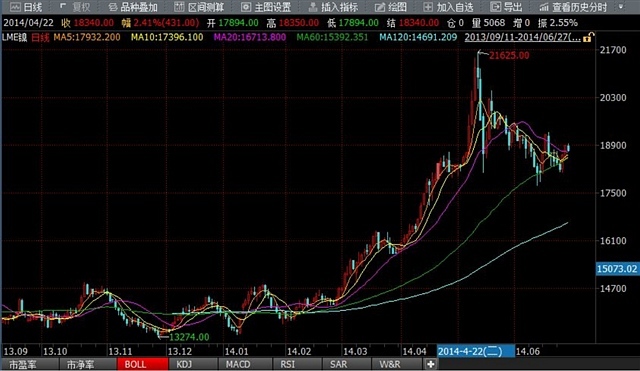Click the 15073.02 price cursor label
Screen dimensions: 640x371
tap(618, 269)
